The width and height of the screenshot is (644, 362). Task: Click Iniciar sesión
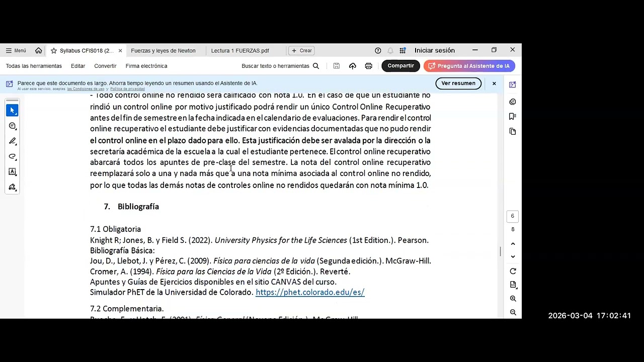tap(435, 51)
